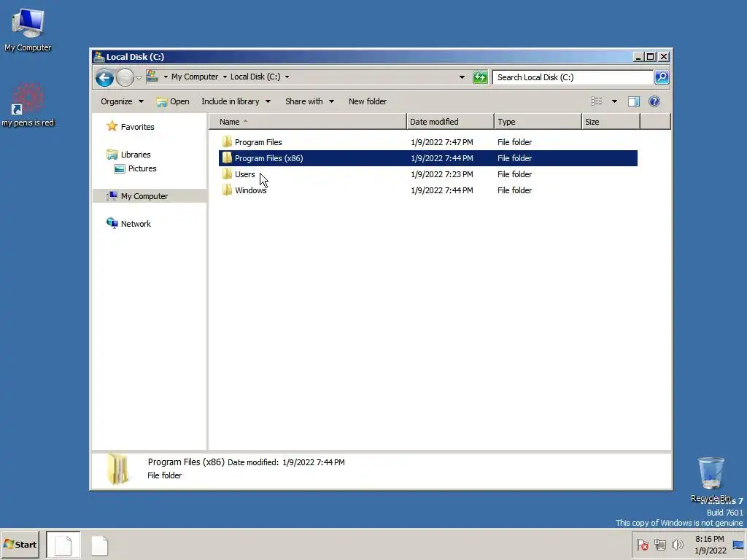Click the Windows folder icon
The width and height of the screenshot is (747, 560).
227,190
